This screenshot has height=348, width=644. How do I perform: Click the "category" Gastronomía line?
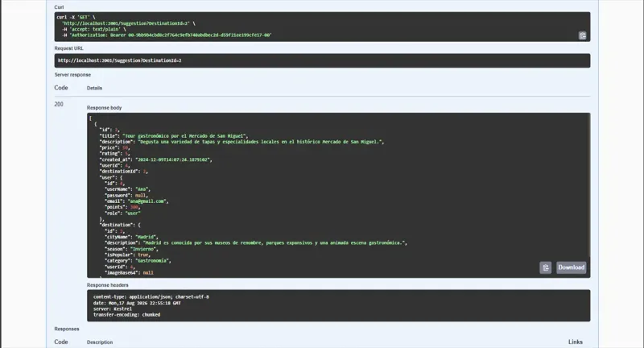pos(138,261)
